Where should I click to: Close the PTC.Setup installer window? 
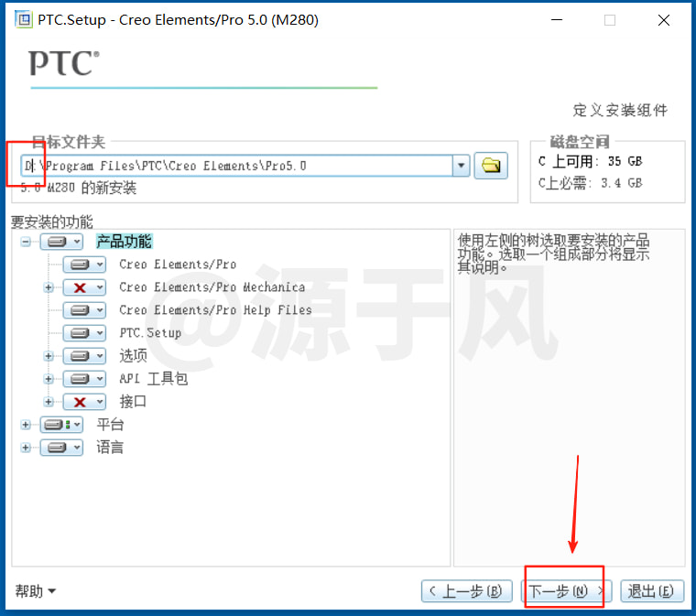tap(664, 20)
